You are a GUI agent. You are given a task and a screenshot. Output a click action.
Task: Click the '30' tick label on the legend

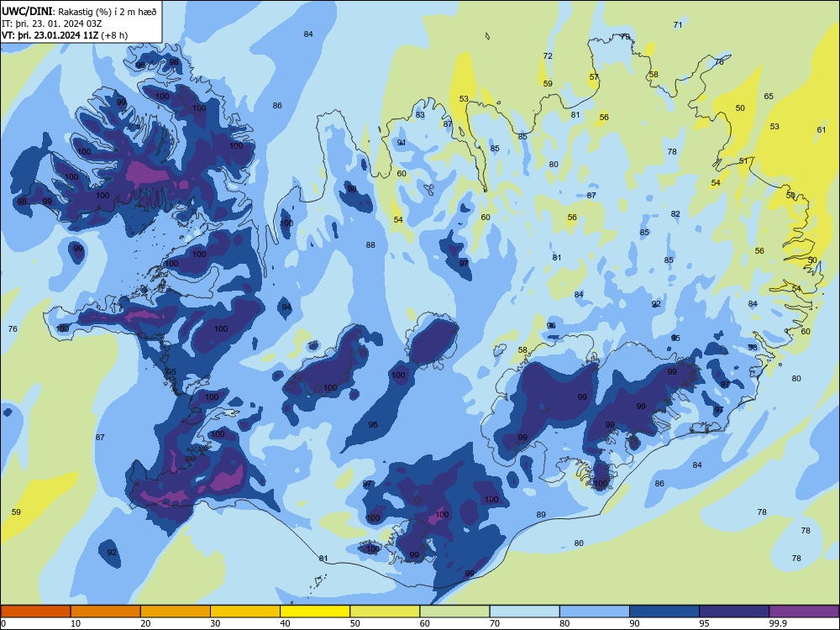215,623
